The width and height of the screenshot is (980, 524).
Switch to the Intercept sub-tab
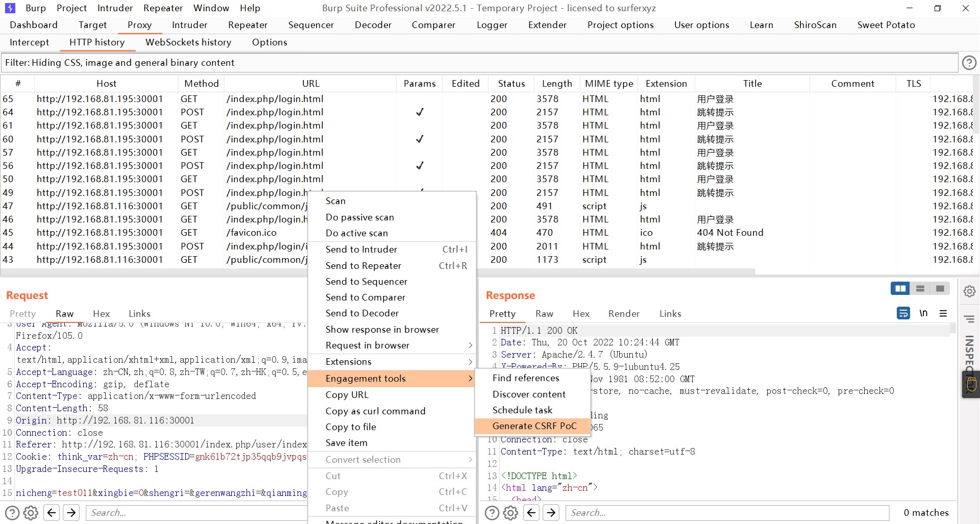(30, 42)
